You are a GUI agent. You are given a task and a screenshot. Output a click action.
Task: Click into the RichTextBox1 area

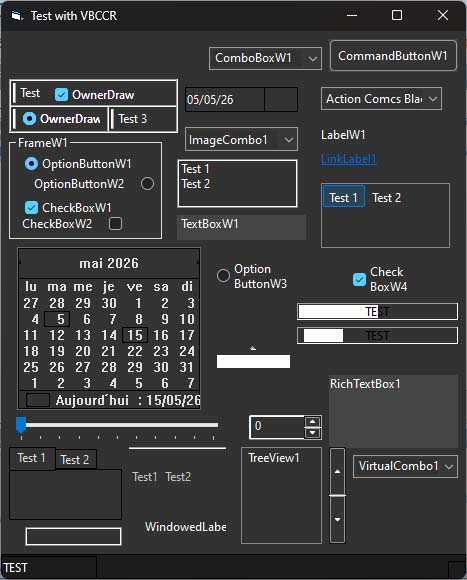[393, 411]
